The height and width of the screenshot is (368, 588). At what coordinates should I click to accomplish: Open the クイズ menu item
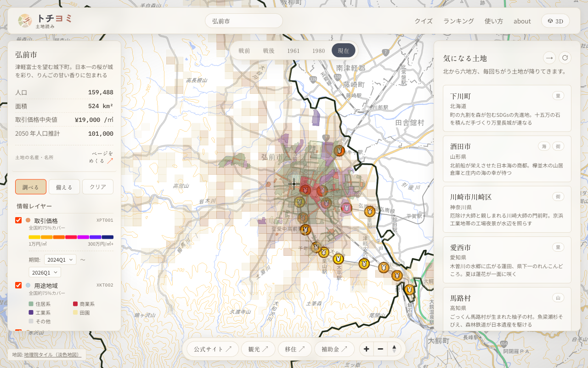click(x=424, y=21)
